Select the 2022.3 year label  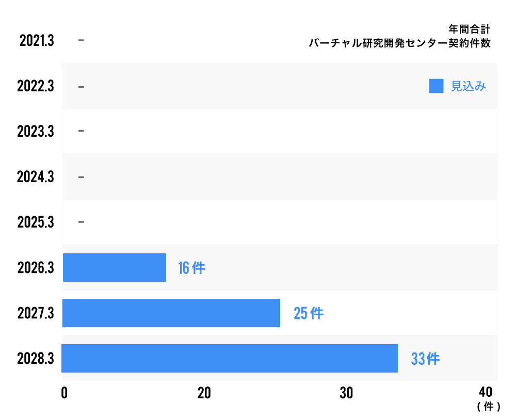[36, 86]
